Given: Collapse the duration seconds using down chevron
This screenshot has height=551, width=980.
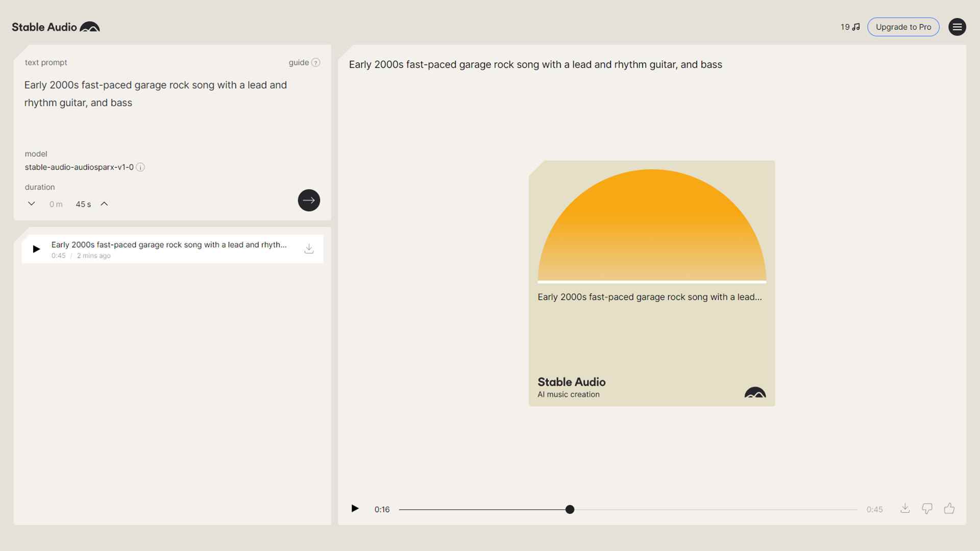Looking at the screenshot, I should (x=31, y=203).
